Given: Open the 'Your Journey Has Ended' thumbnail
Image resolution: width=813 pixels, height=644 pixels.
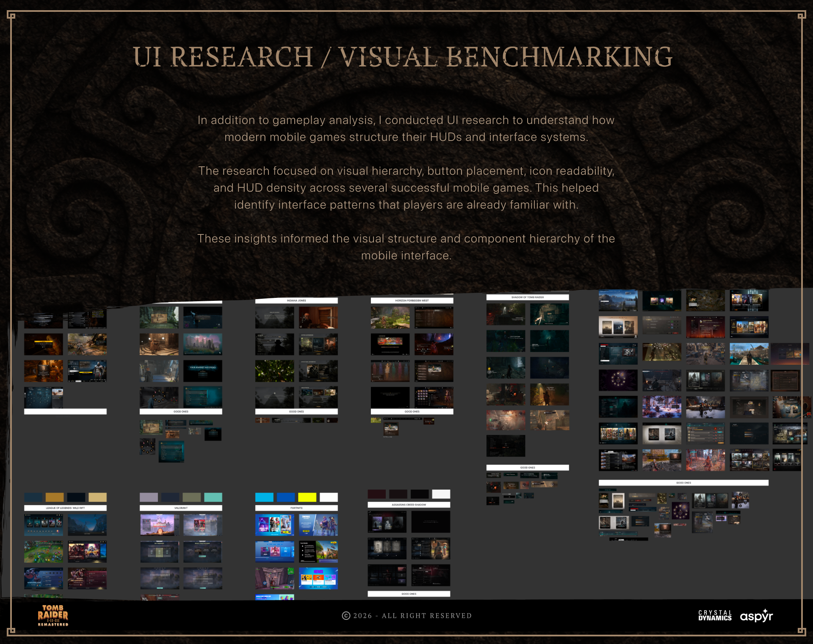Looking at the screenshot, I should [203, 371].
